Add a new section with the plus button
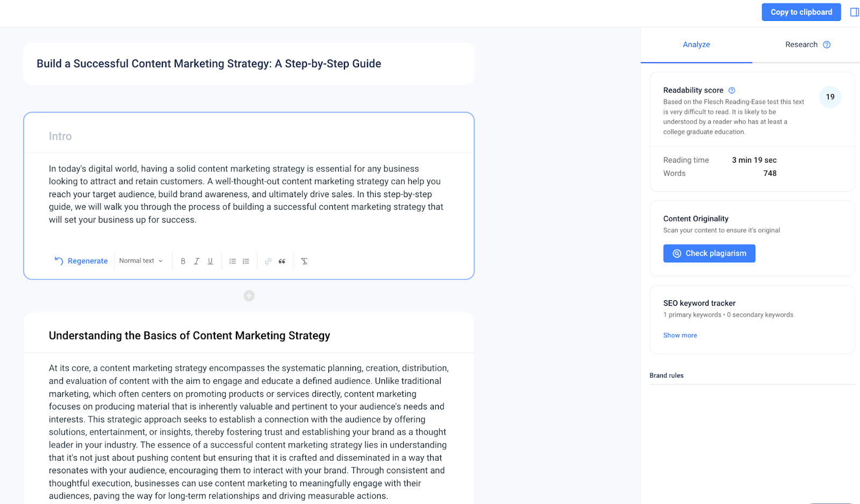860x504 pixels. [x=249, y=296]
